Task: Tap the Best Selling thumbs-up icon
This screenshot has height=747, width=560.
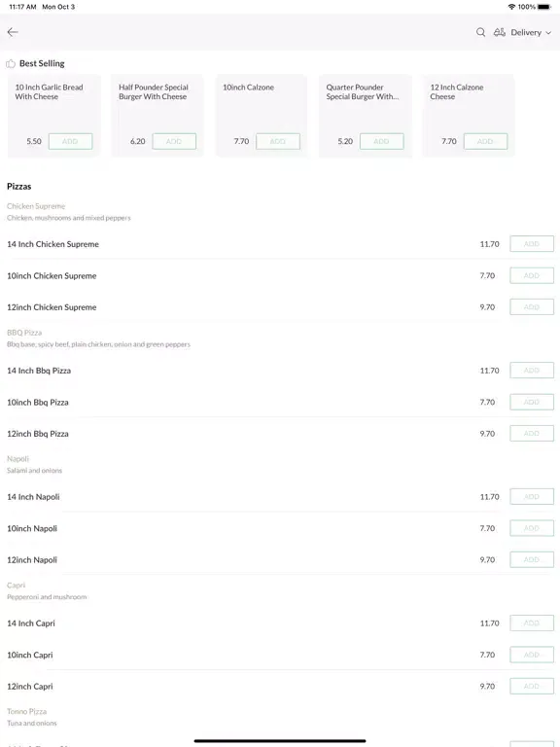Action: pos(11,63)
